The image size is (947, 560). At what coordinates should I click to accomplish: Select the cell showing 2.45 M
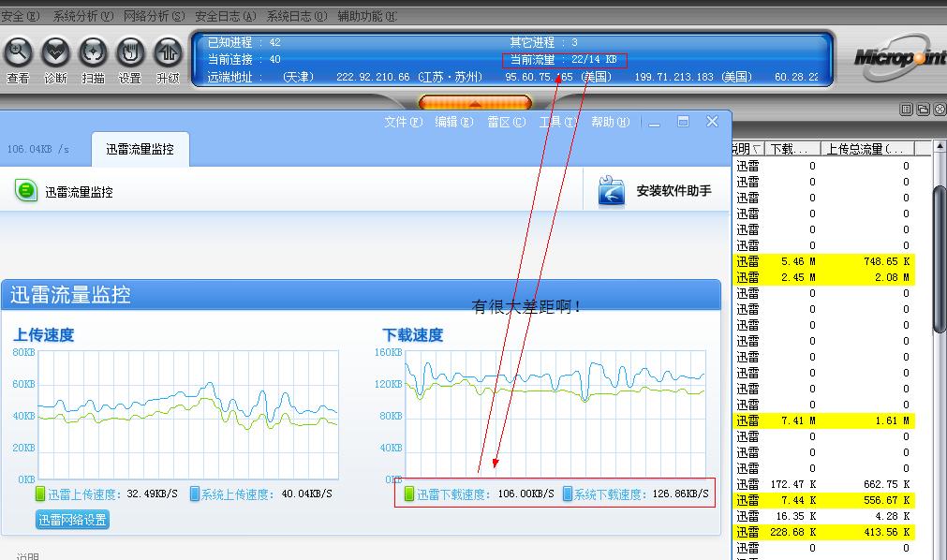click(x=798, y=277)
